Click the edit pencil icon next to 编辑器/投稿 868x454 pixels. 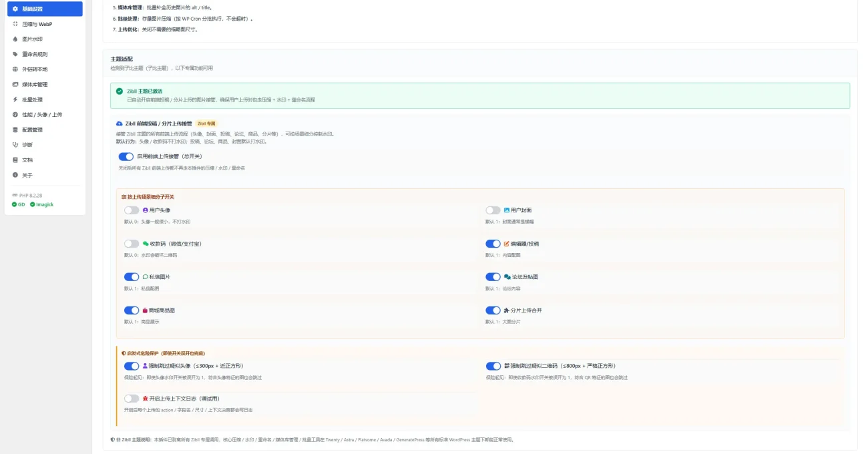click(507, 244)
